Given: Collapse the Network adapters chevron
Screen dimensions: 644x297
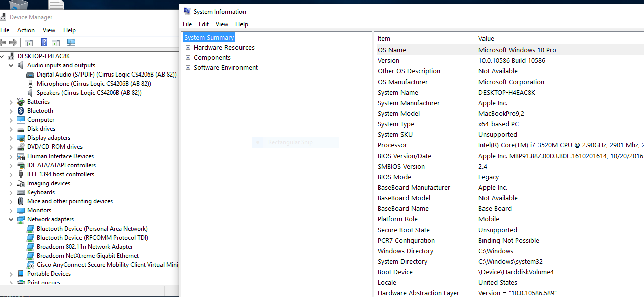Looking at the screenshot, I should (x=11, y=219).
